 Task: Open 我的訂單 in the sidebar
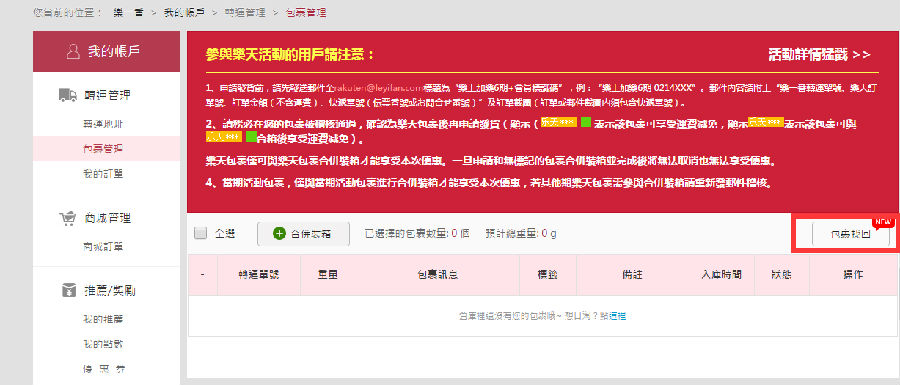coord(103,173)
